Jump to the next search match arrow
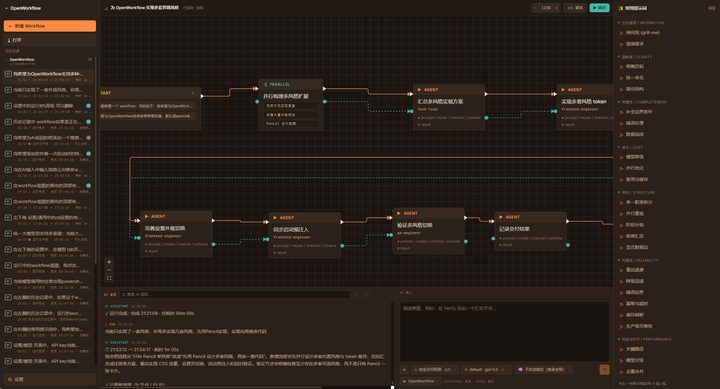 (366, 294)
